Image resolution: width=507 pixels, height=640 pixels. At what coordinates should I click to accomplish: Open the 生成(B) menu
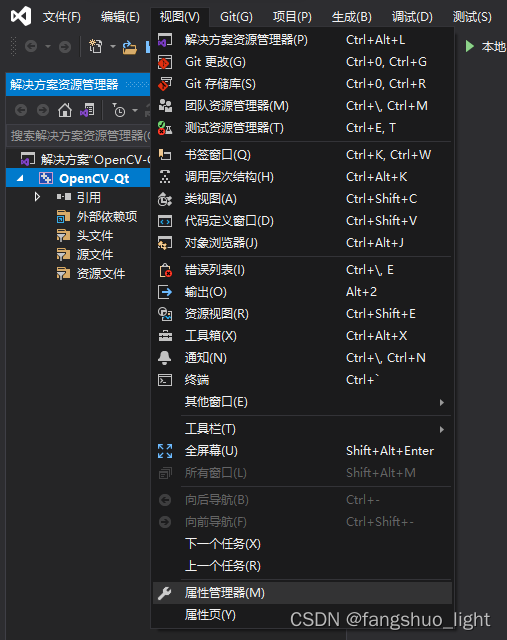[351, 17]
